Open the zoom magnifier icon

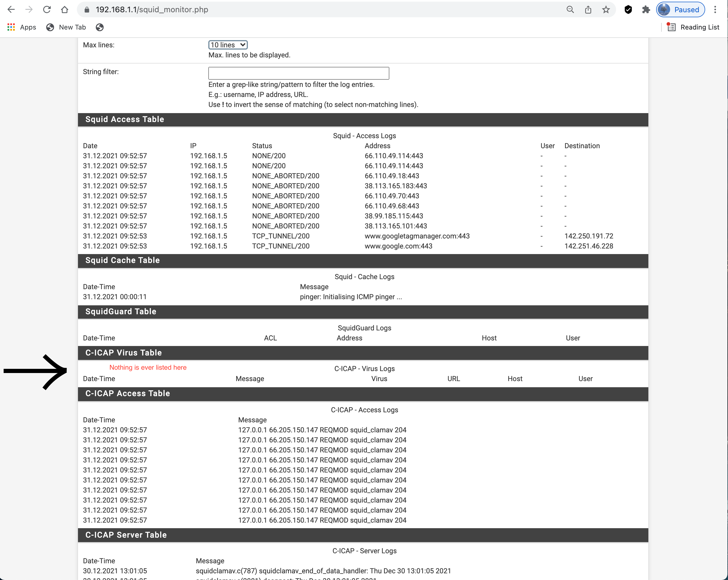coord(570,9)
